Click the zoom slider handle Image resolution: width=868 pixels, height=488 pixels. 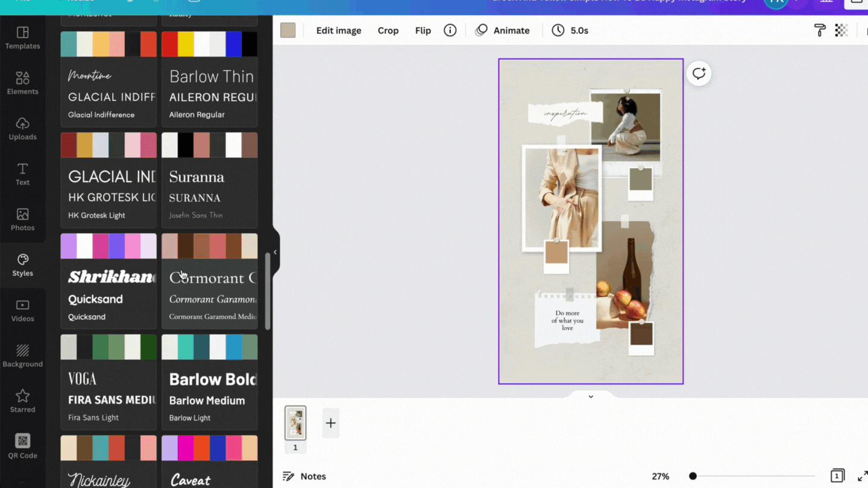[x=693, y=476]
